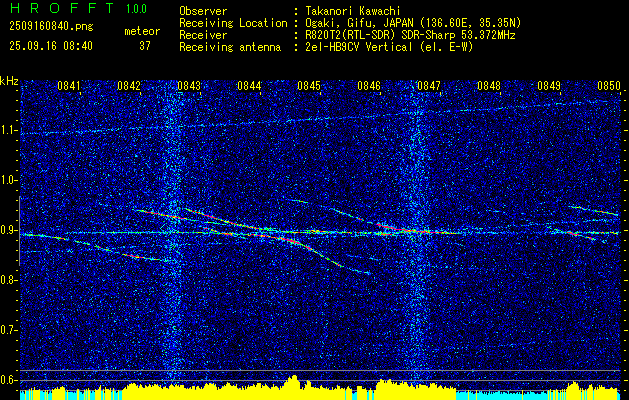The image size is (629, 400).
Task: Click time marker 0847
Action: [x=428, y=86]
